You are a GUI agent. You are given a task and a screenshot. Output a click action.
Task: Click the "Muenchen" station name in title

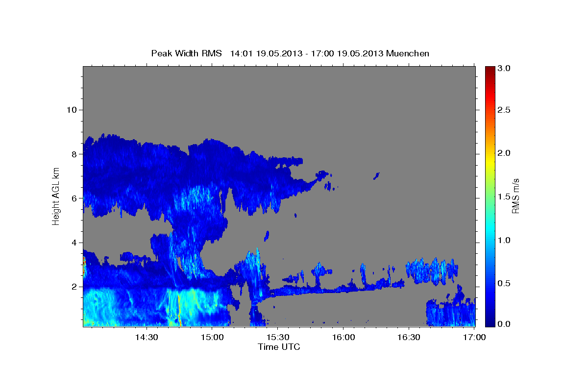point(408,53)
